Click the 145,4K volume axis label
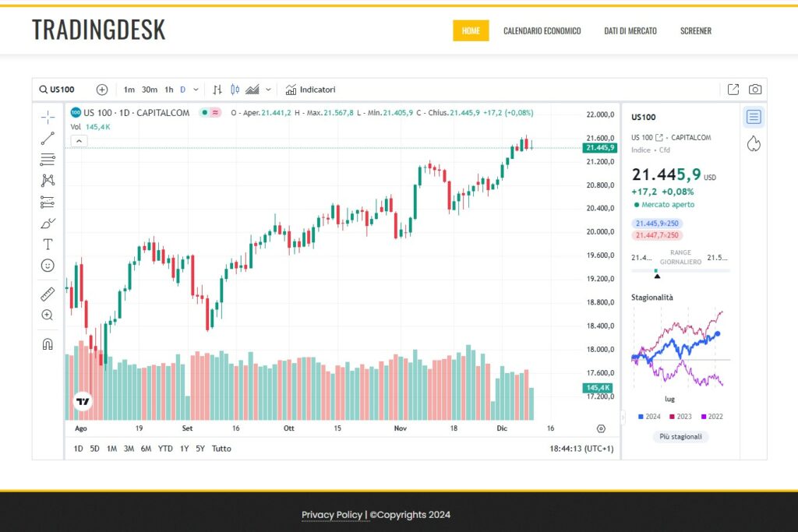The image size is (798, 532). click(x=598, y=388)
